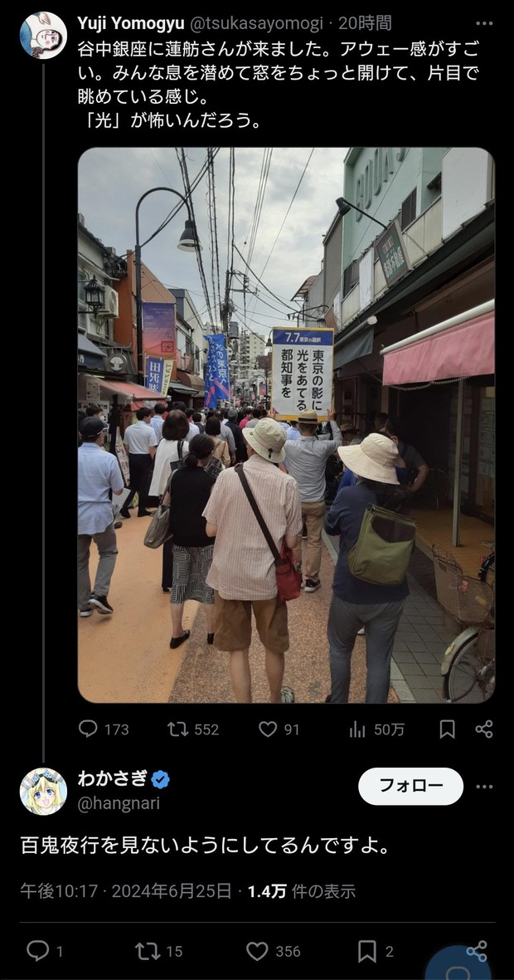Open @hangnari handle link
The width and height of the screenshot is (514, 980).
pyautogui.click(x=119, y=803)
